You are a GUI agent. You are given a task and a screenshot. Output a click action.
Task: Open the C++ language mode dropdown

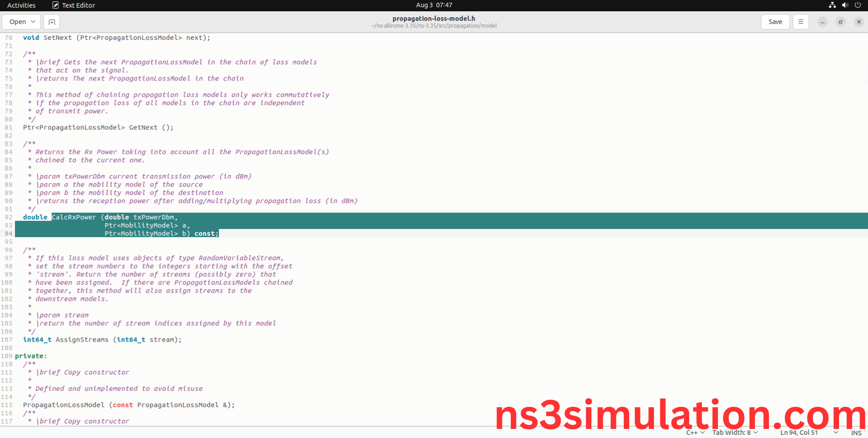[695, 432]
